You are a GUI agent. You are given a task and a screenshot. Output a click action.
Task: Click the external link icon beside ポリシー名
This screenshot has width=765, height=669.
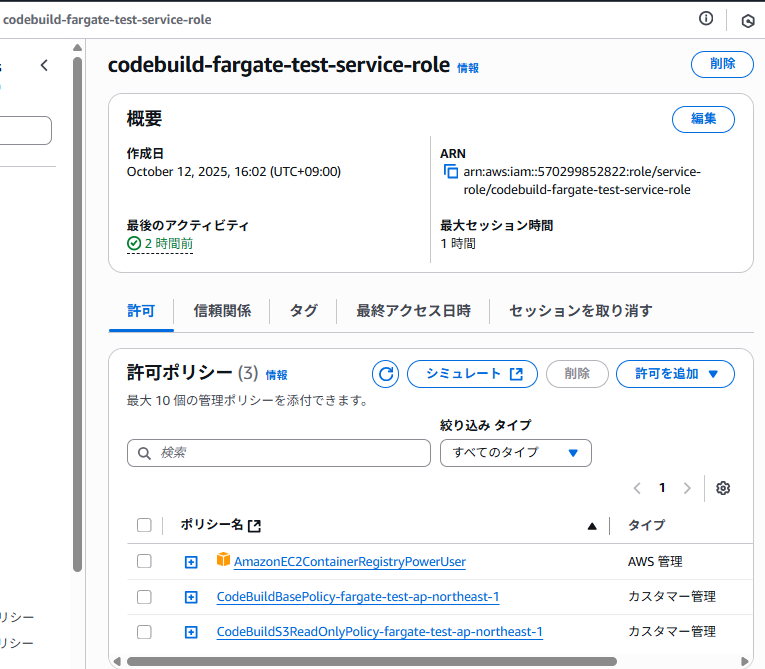[254, 526]
